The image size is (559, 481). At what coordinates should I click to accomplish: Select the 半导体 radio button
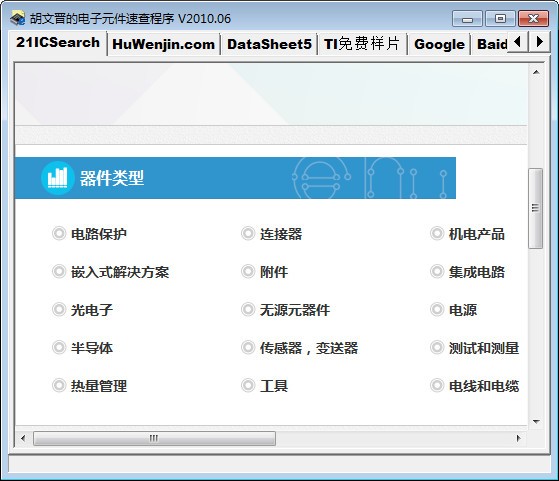tap(59, 347)
